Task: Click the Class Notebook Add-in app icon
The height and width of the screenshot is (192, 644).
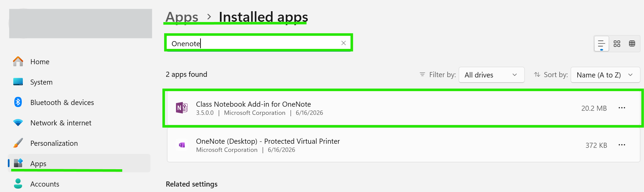Action: [x=182, y=108]
